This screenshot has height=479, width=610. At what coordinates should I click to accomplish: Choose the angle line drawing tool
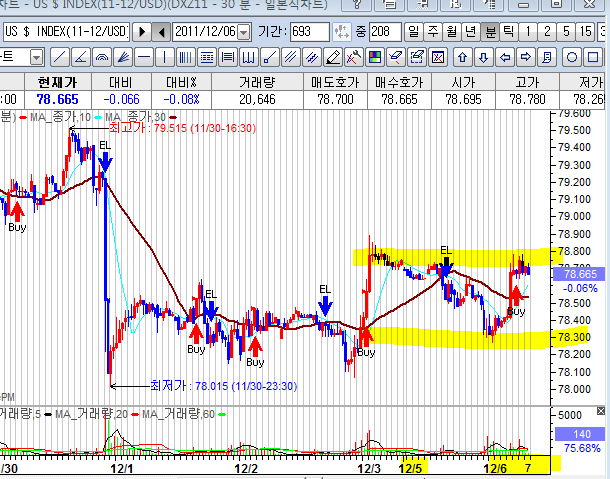pyautogui.click(x=82, y=53)
